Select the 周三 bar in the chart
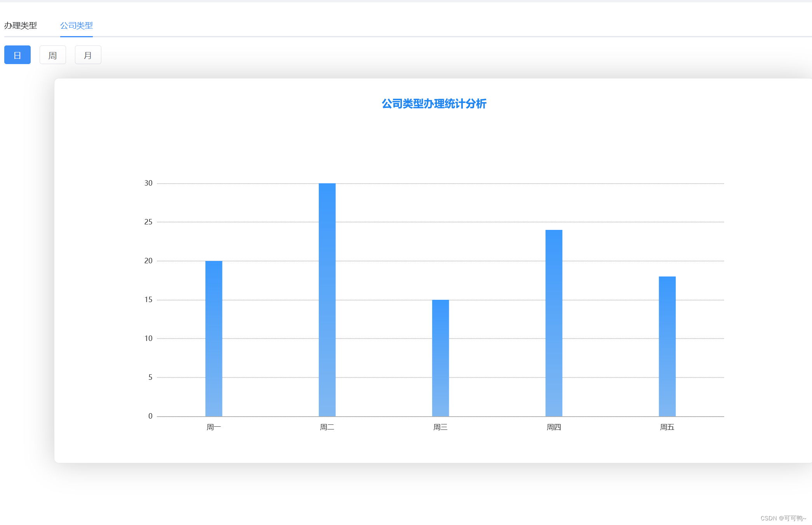812x525 pixels. [440, 358]
